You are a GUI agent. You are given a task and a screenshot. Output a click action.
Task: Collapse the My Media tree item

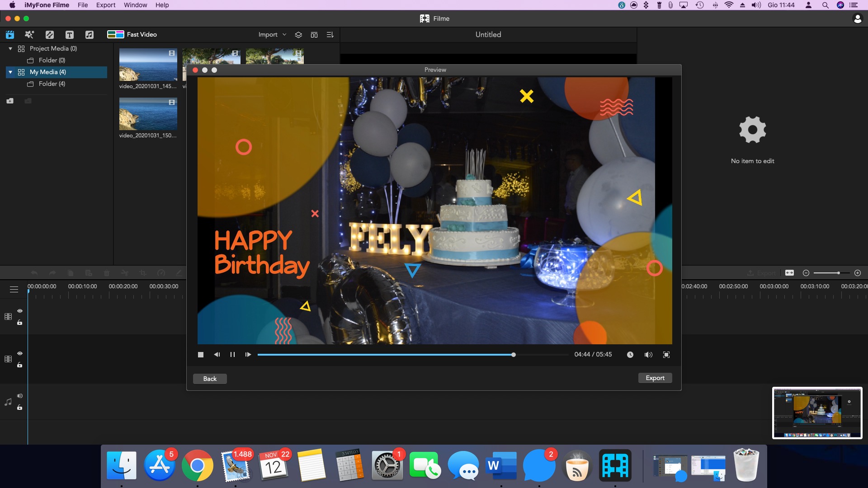[x=10, y=72]
